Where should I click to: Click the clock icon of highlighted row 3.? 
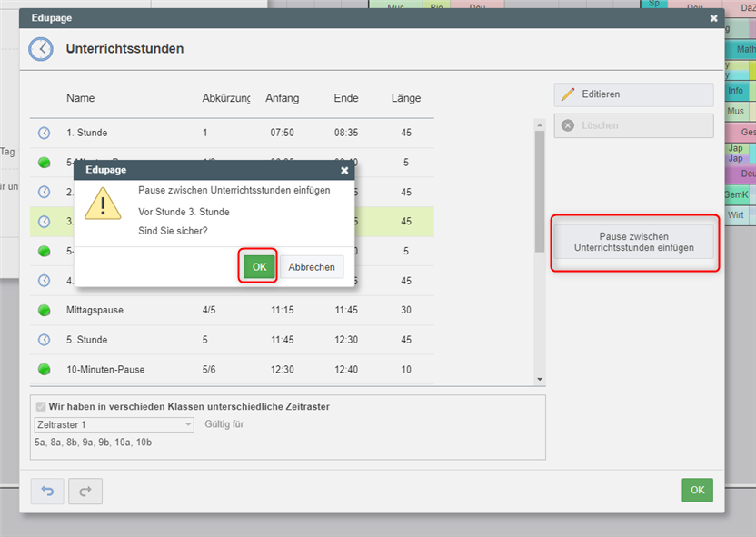click(44, 222)
